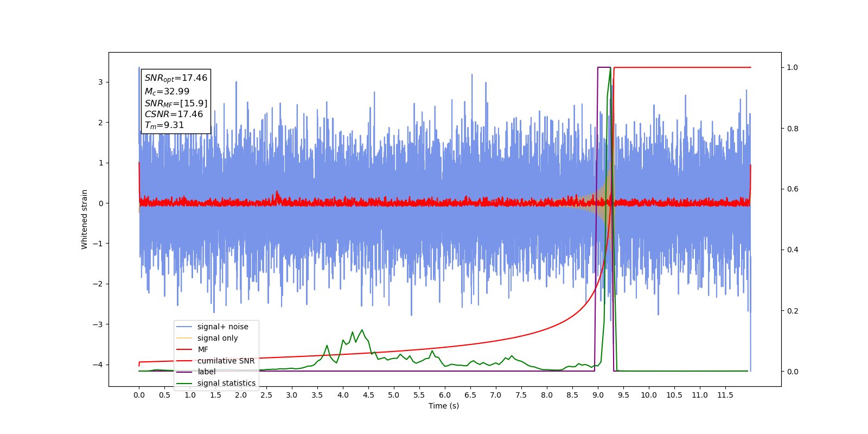
Task: Click the green signal statistics peak near 4.4 s
Action: coord(362,330)
